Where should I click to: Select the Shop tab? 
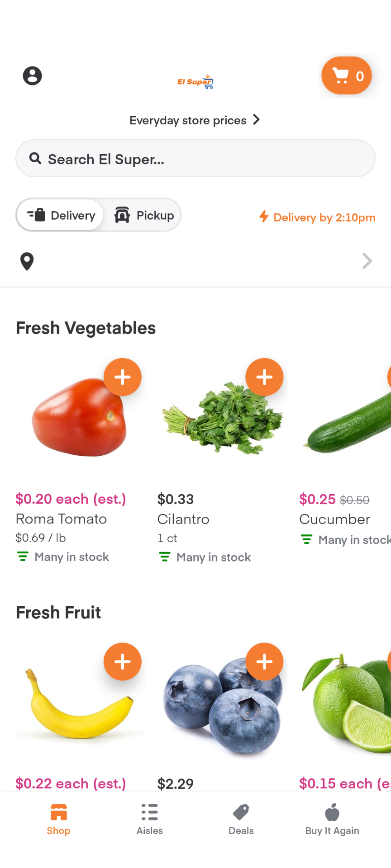(x=58, y=819)
